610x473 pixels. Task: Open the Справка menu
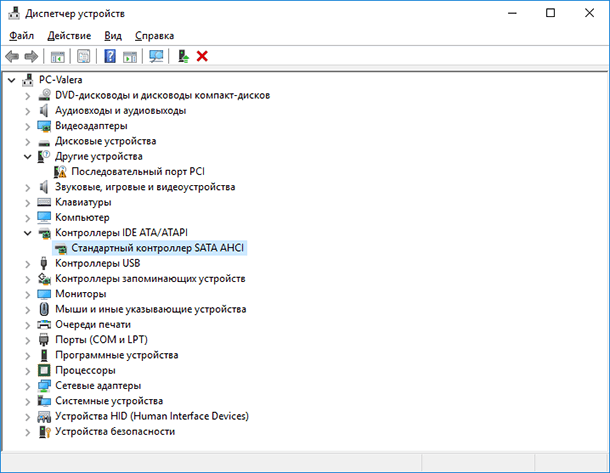click(154, 36)
